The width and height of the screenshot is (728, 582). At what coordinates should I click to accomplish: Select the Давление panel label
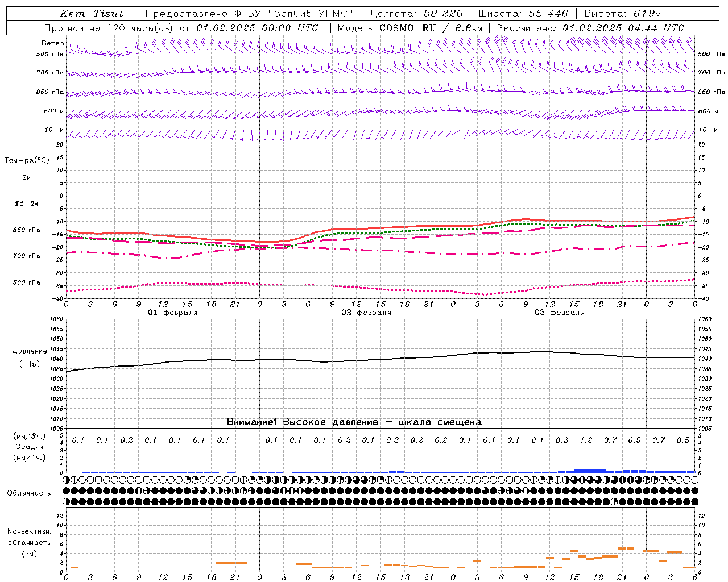(30, 351)
